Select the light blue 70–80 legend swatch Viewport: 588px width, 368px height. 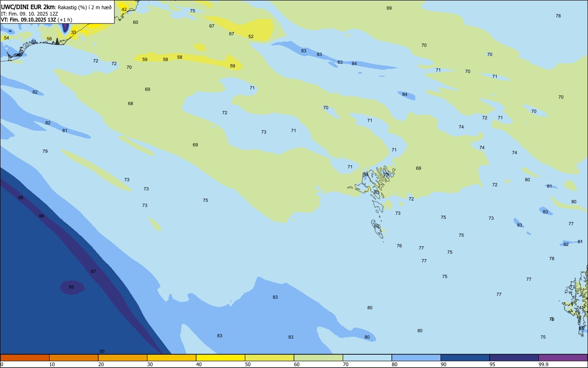367,357
